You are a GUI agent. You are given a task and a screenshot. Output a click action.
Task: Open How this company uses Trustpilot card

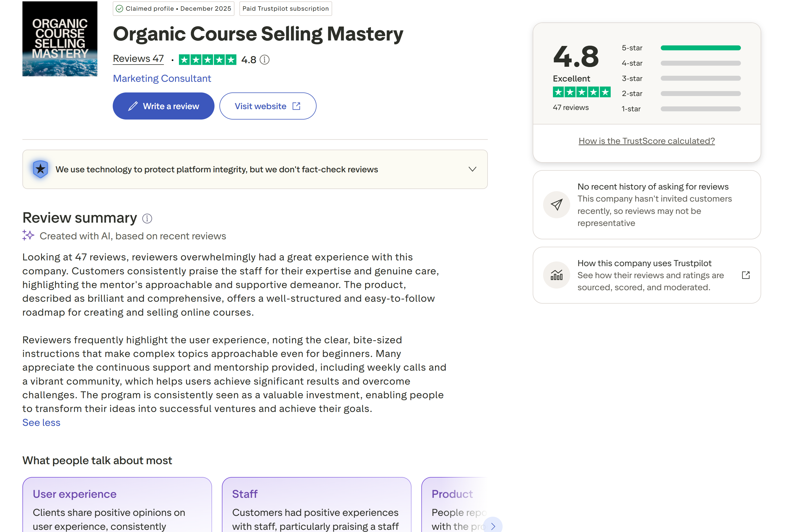[647, 275]
